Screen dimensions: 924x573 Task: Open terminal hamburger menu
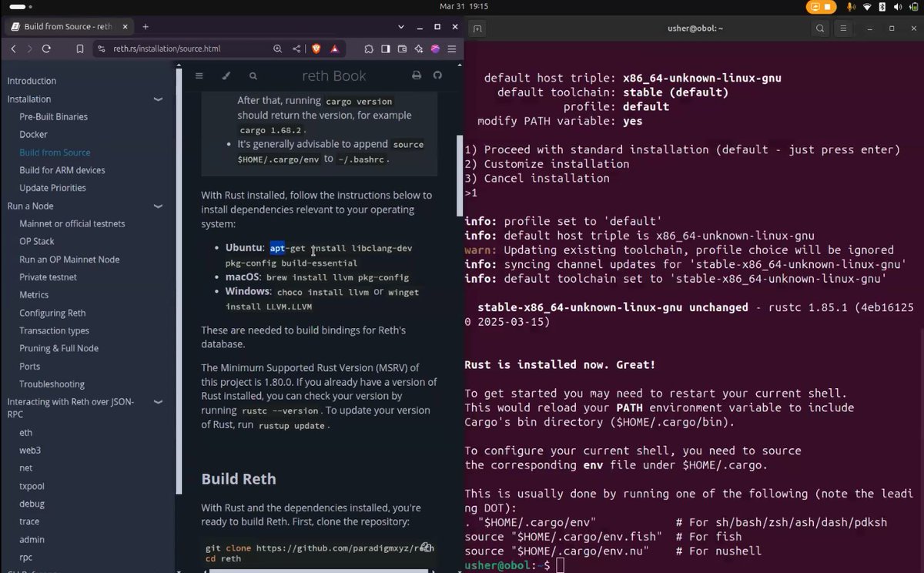click(842, 28)
